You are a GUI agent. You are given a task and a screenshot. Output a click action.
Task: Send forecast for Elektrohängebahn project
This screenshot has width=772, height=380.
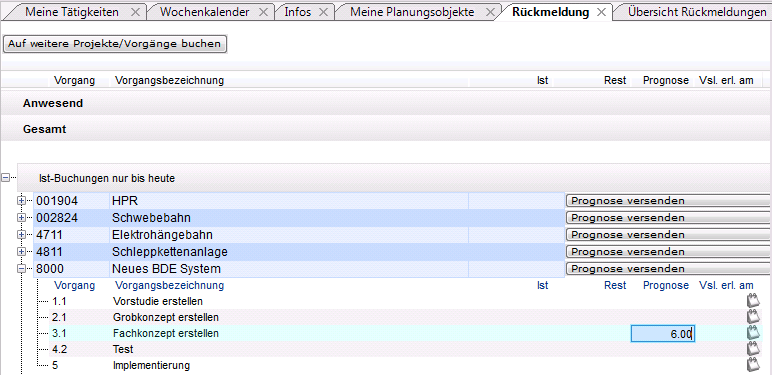(668, 235)
